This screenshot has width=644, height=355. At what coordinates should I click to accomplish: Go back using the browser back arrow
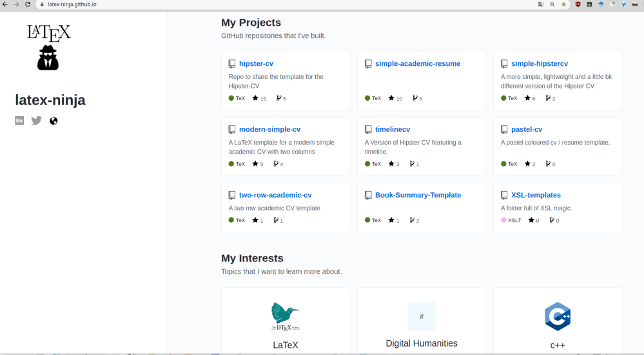coord(5,4)
